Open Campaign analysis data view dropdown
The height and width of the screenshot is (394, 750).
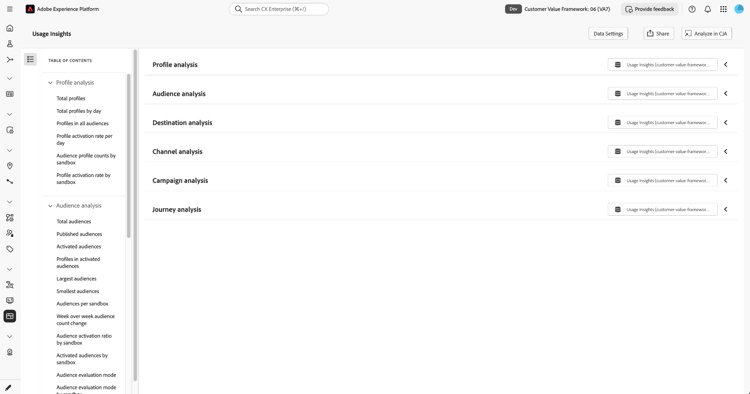[662, 181]
